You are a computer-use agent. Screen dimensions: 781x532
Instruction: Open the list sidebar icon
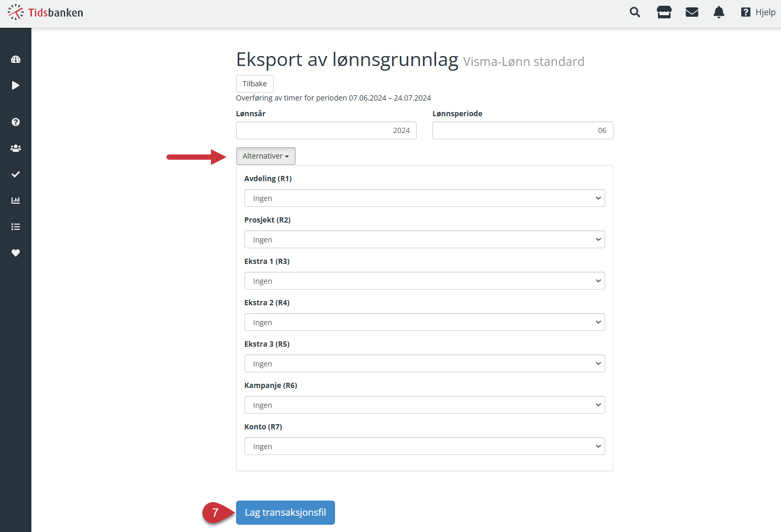(16, 227)
